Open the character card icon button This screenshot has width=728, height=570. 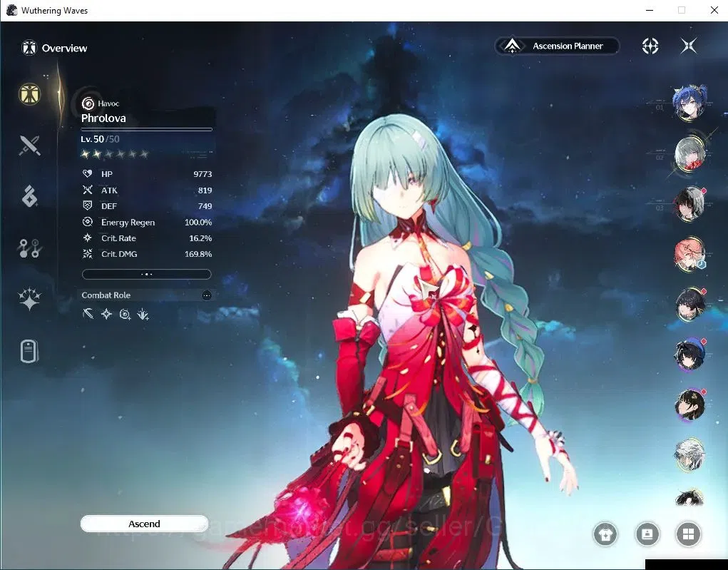647,534
